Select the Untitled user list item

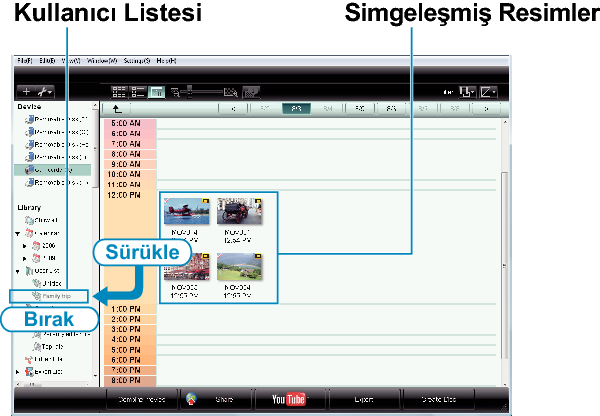(47, 283)
